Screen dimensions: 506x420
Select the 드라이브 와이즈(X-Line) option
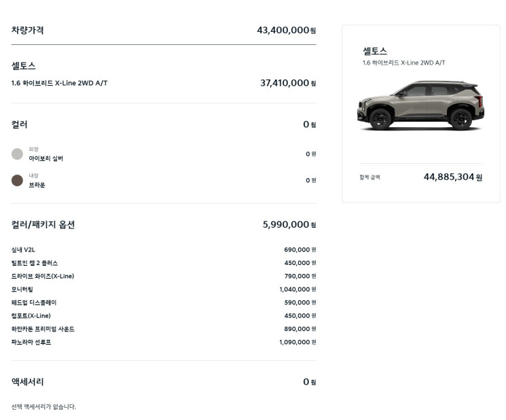click(164, 277)
